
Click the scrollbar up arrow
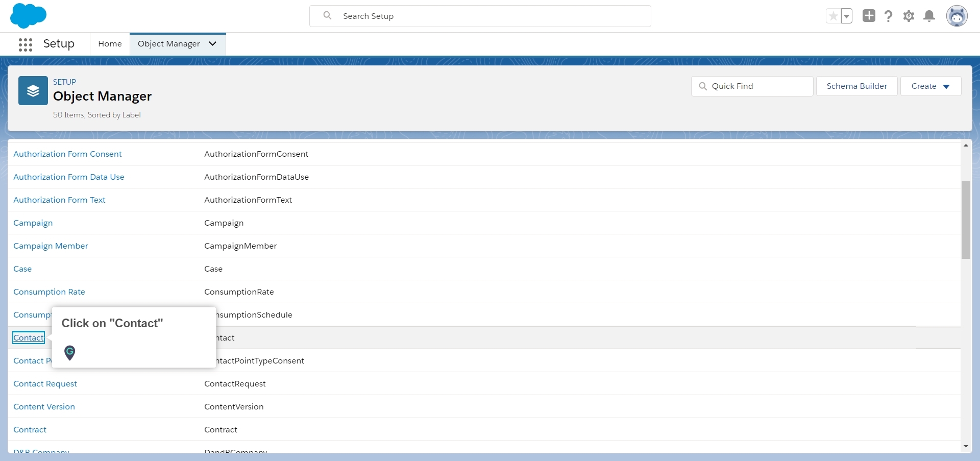[966, 145]
